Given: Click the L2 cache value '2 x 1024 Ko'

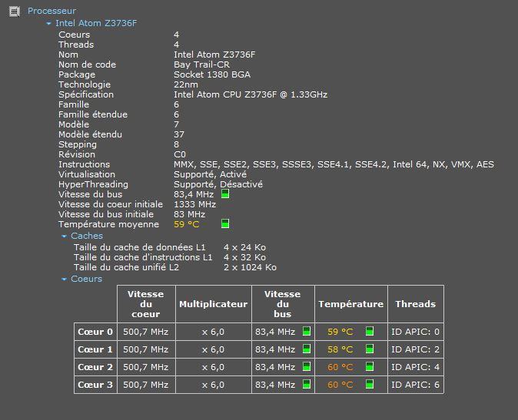Looking at the screenshot, I should point(250,267).
